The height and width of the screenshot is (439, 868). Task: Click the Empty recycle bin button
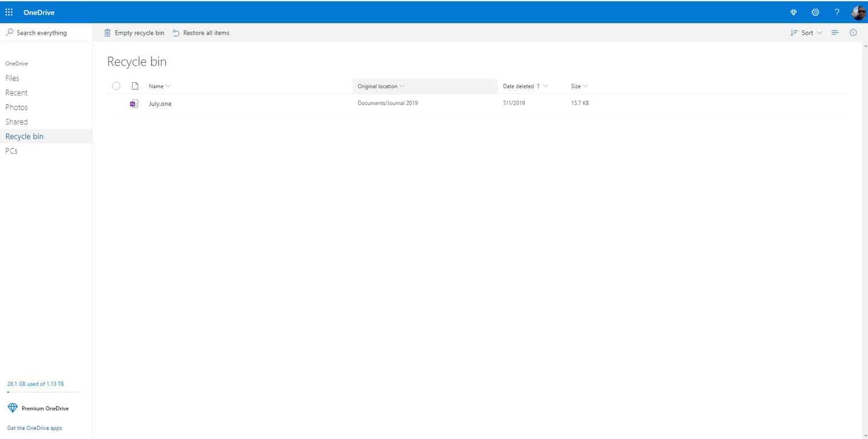point(134,33)
